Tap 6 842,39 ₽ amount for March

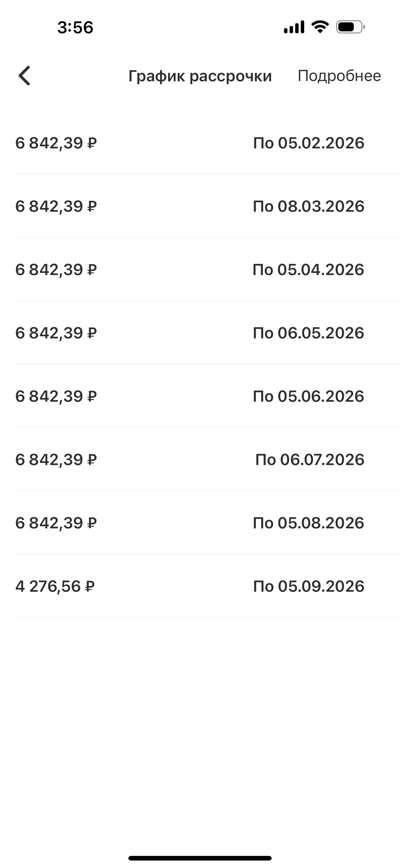(56, 206)
